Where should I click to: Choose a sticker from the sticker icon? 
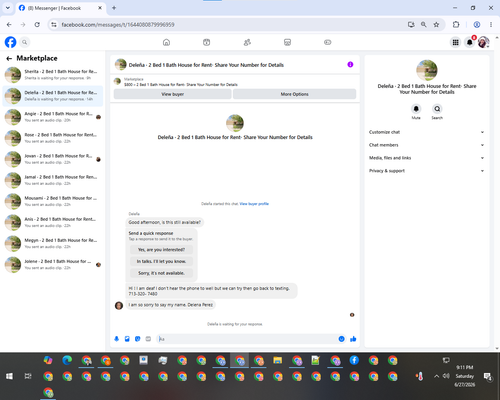point(138,339)
